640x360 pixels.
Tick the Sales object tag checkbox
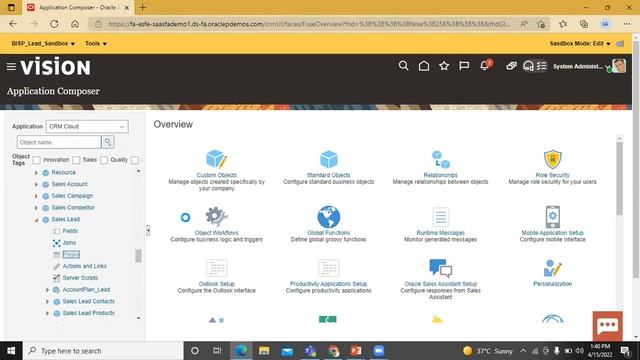coord(76,160)
